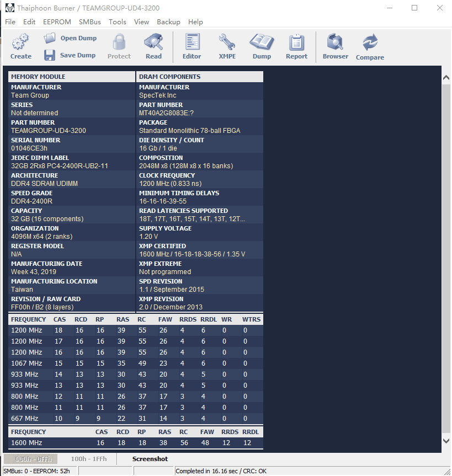Viewport: 452px width, 476px height.
Task: Expand the SMBus menu
Action: click(x=89, y=22)
